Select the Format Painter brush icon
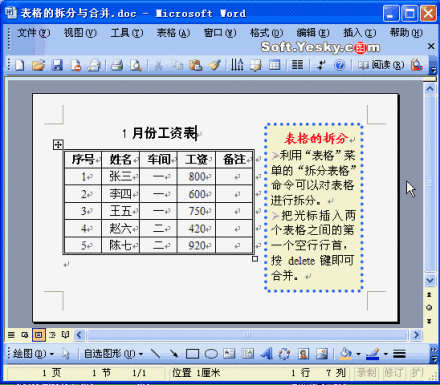The image size is (440, 385). coord(215,65)
